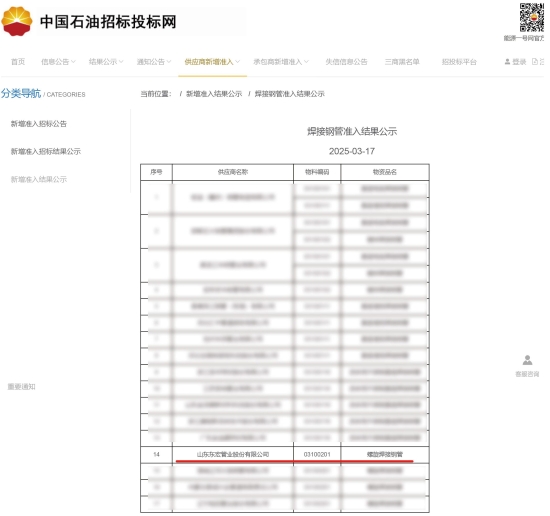Select 新增准入招标结果公示 in sidebar
The width and height of the screenshot is (550, 516).
(x=46, y=152)
